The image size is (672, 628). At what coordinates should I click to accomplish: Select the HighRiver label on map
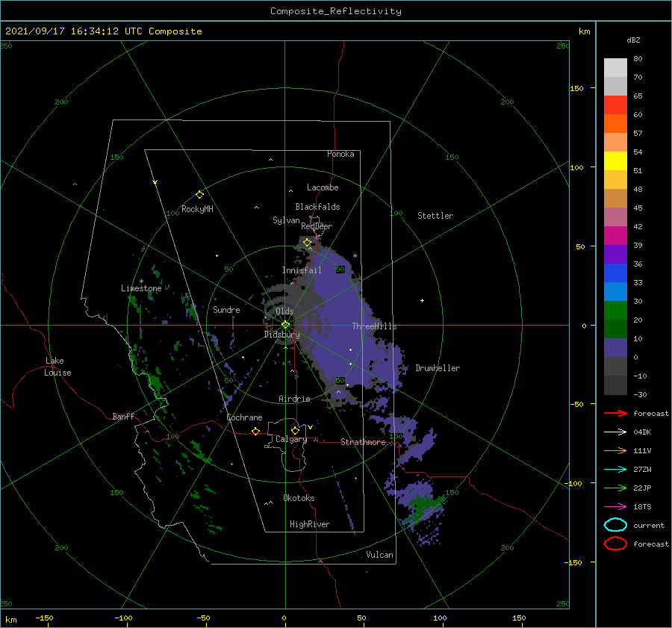coord(310,524)
